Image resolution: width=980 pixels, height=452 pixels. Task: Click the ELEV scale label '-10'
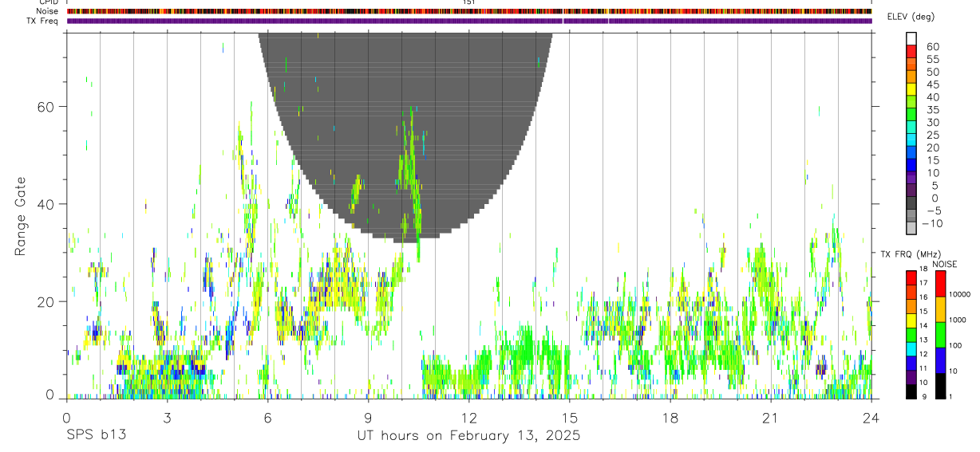pos(932,223)
